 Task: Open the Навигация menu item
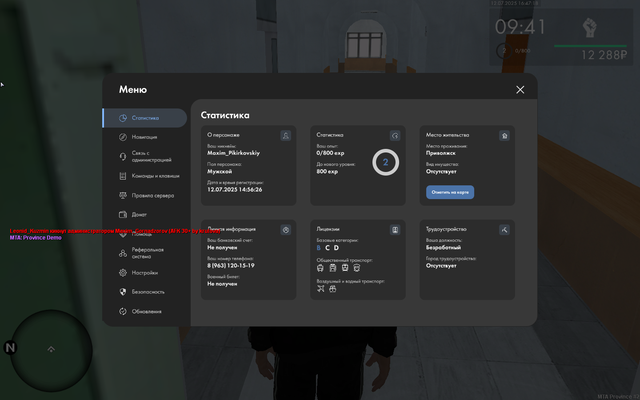point(145,137)
